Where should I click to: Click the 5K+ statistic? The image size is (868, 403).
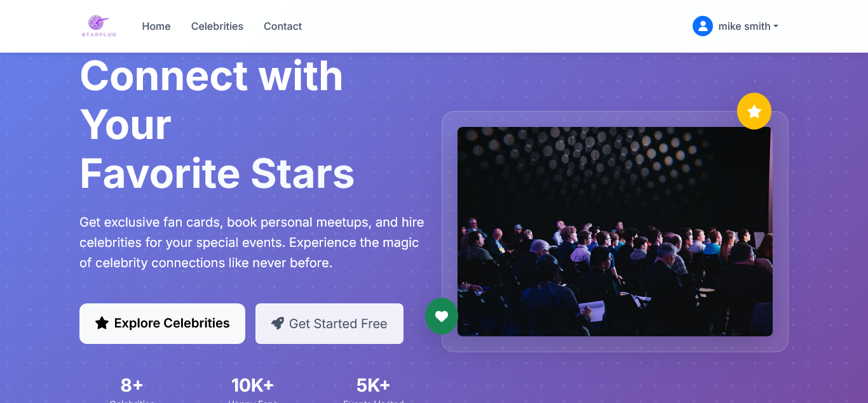pyautogui.click(x=373, y=385)
